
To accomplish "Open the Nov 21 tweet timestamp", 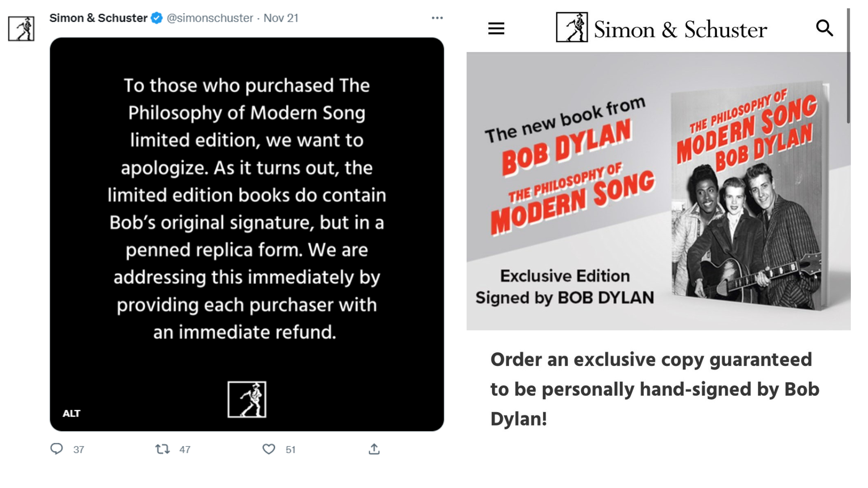I will (x=281, y=18).
